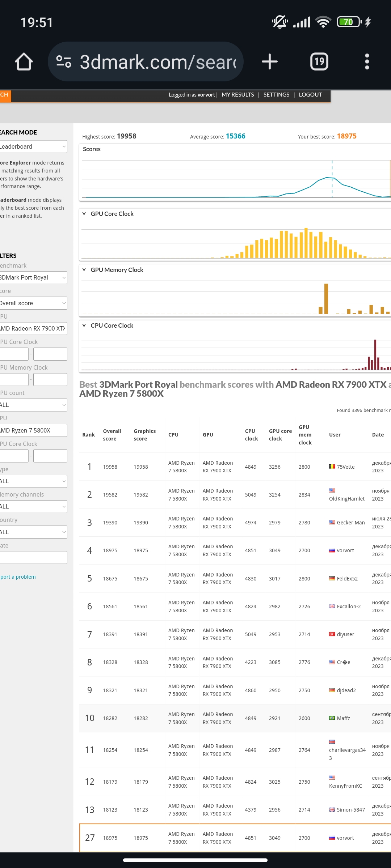Tap the cellular signal bars icon

[302, 22]
